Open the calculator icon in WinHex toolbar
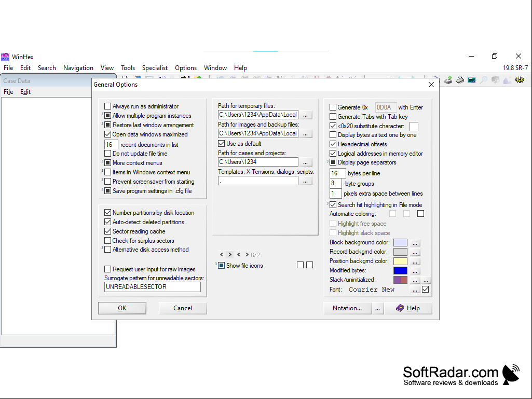Screen dimensions: 532x399 point(472,80)
